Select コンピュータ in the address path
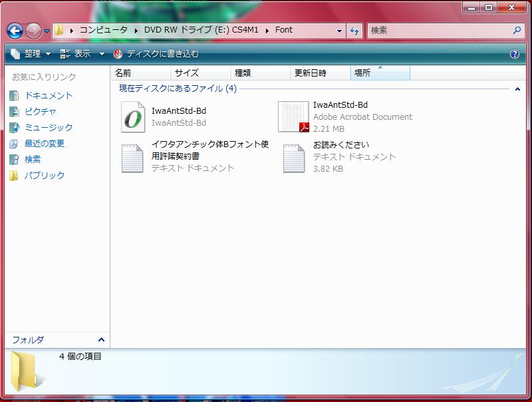 (104, 30)
